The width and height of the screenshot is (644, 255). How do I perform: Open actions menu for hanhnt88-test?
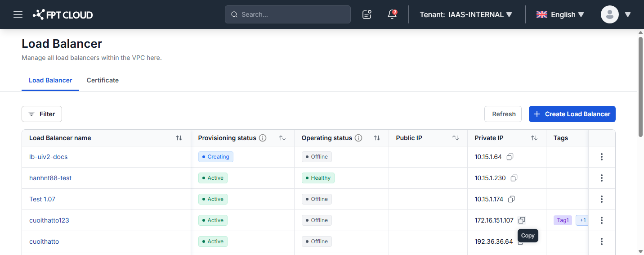[x=602, y=178]
